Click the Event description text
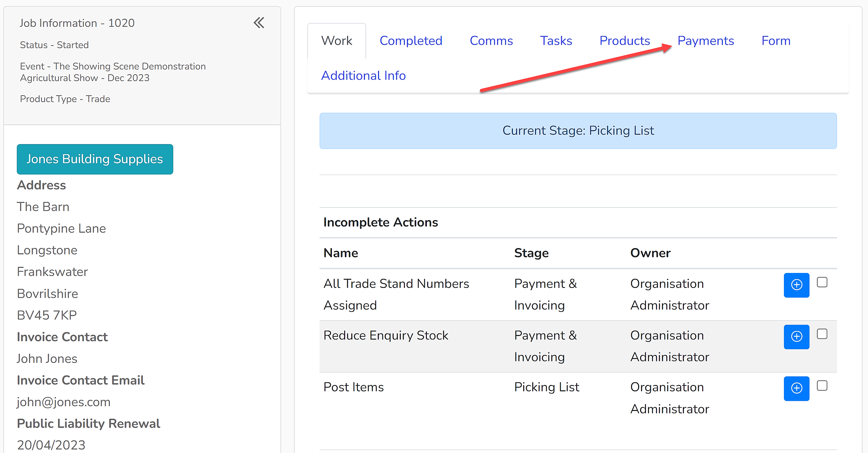Image resolution: width=868 pixels, height=453 pixels. [113, 72]
